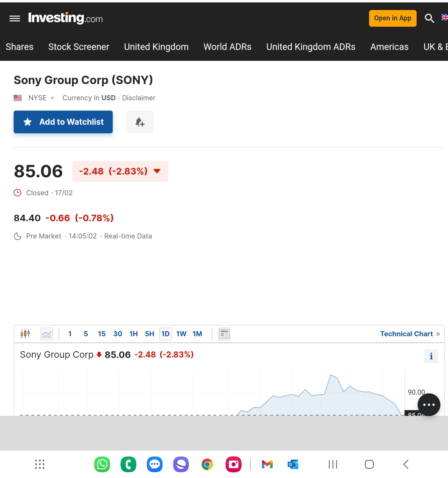Open the floating three-dots menu
Screen dimensions: 448x478
[429, 404]
